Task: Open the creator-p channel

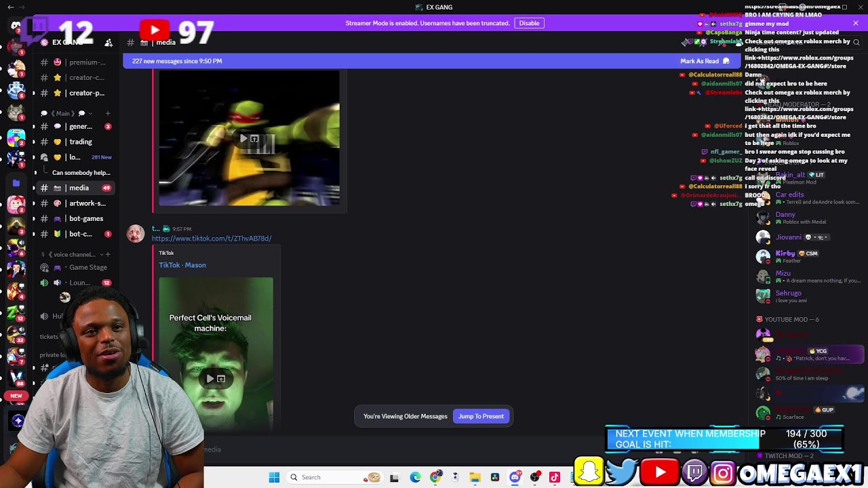Action: [x=76, y=93]
